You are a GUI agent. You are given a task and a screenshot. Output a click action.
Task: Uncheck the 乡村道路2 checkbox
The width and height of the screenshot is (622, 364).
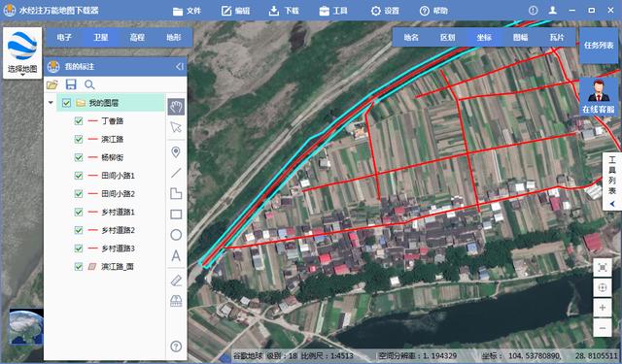tap(79, 230)
